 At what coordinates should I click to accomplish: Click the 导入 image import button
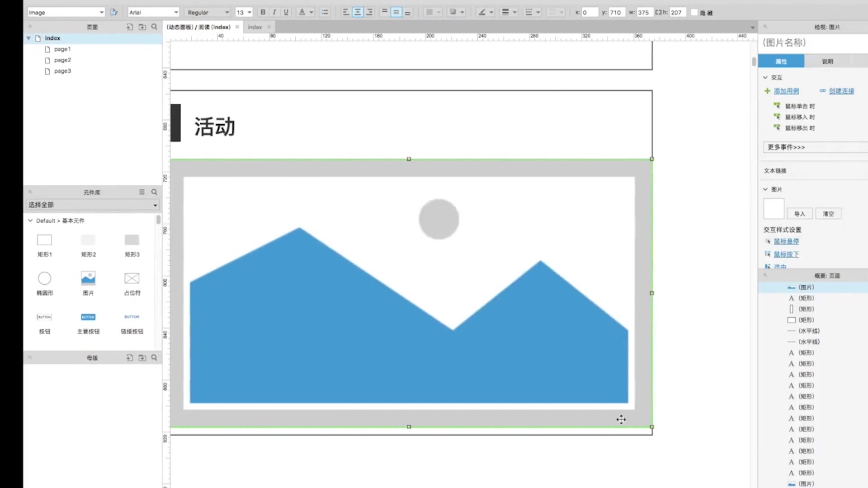point(799,213)
